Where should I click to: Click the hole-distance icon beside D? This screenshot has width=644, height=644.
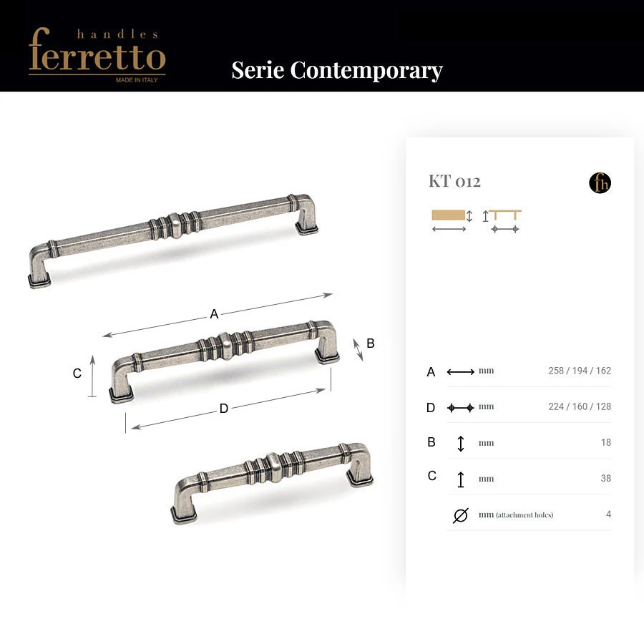click(x=460, y=408)
